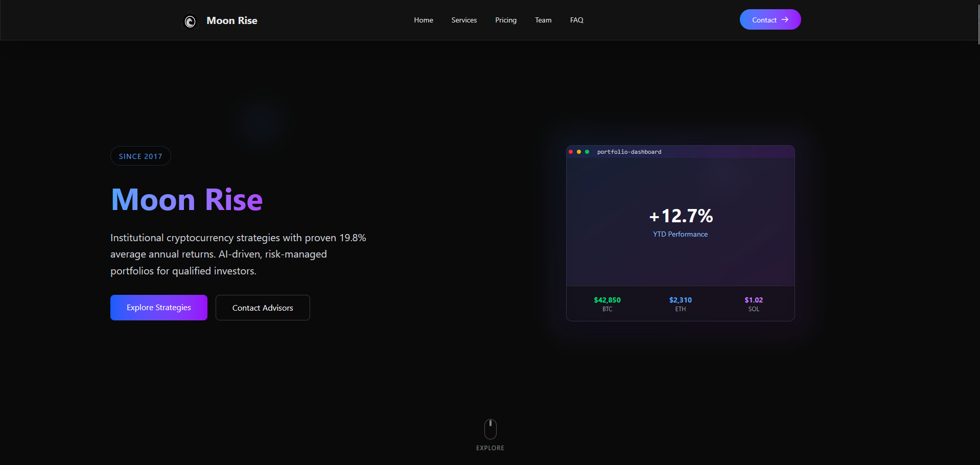Click the Moon Rise crescent logo icon
Screen dimensions: 980x465
point(190,21)
